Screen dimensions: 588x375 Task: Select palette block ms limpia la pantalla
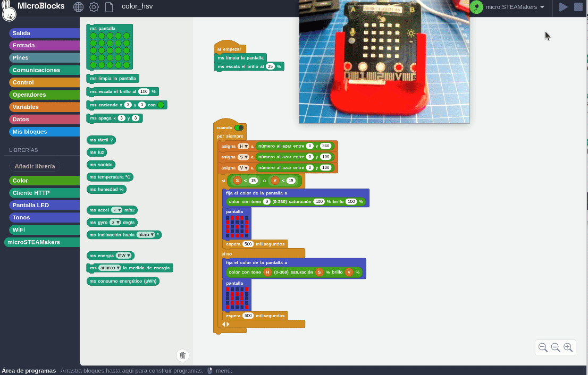113,78
